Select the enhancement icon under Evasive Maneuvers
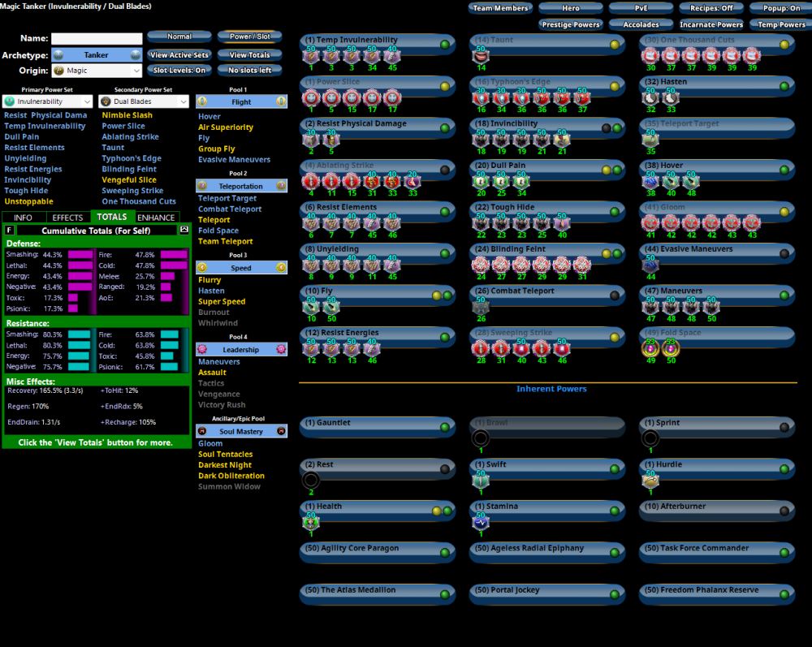The image size is (812, 647). click(650, 265)
